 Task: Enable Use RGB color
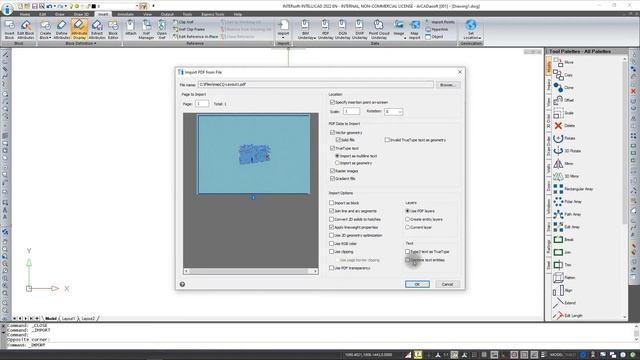[331, 243]
